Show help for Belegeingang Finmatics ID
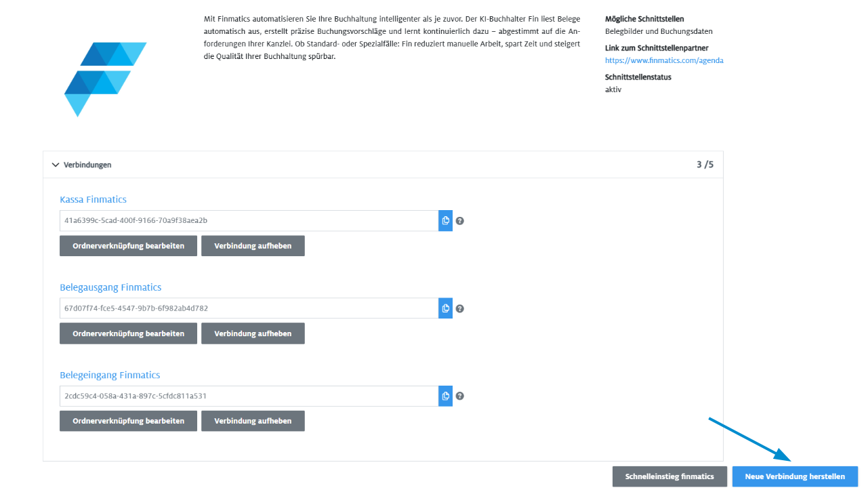 [459, 396]
